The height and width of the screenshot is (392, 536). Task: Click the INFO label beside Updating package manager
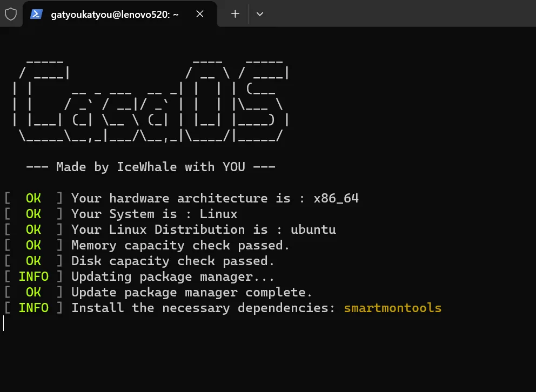pyautogui.click(x=33, y=276)
